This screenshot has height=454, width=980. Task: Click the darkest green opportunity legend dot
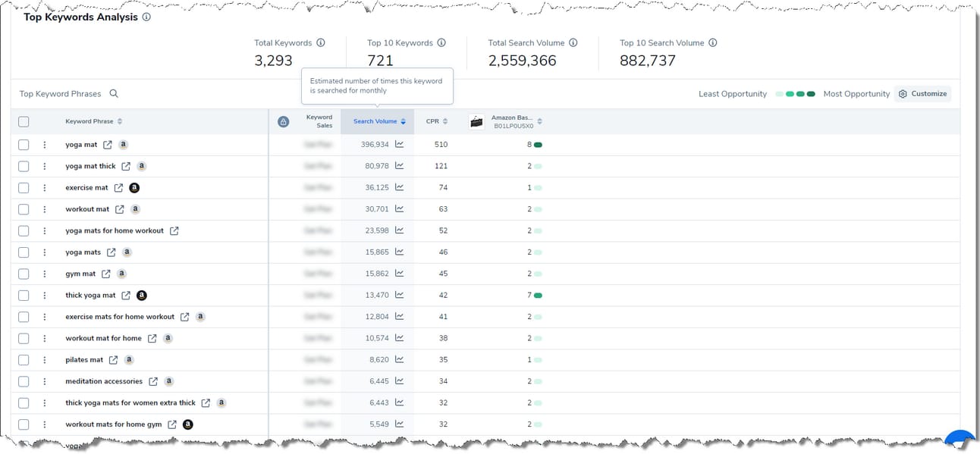coord(811,94)
